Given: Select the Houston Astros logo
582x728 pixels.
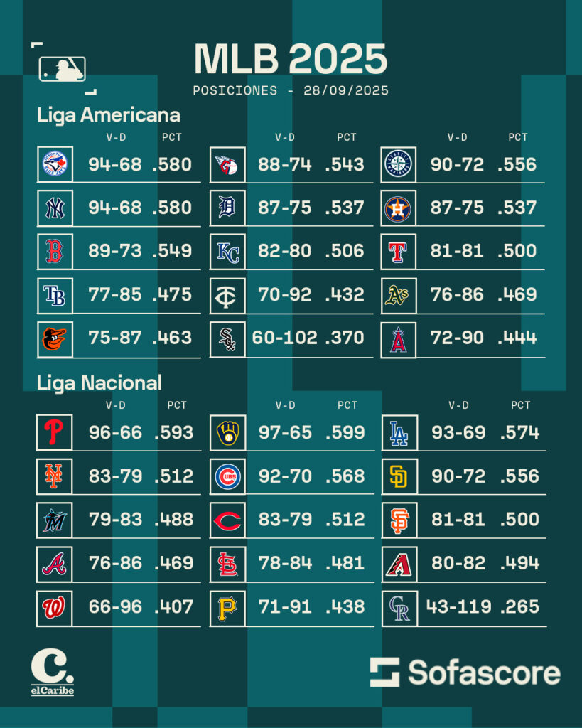Looking at the screenshot, I should 398,208.
